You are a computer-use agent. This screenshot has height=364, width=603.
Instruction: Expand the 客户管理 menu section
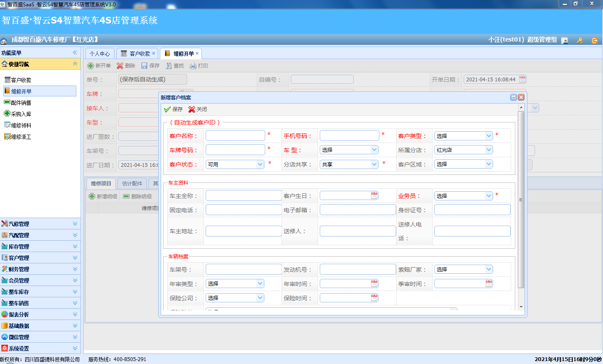pyautogui.click(x=75, y=258)
